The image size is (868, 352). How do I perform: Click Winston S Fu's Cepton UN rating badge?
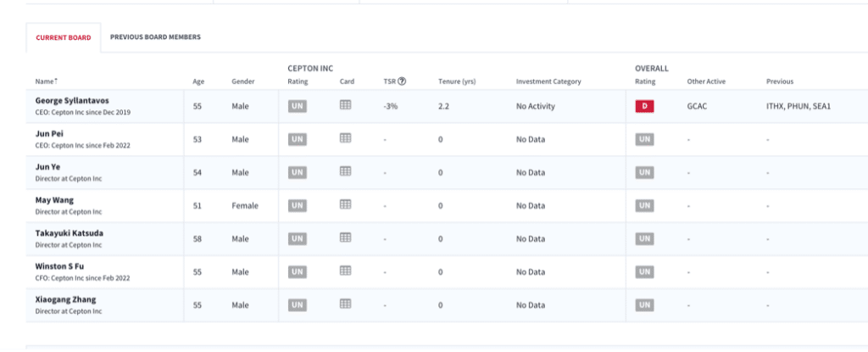pyautogui.click(x=298, y=272)
